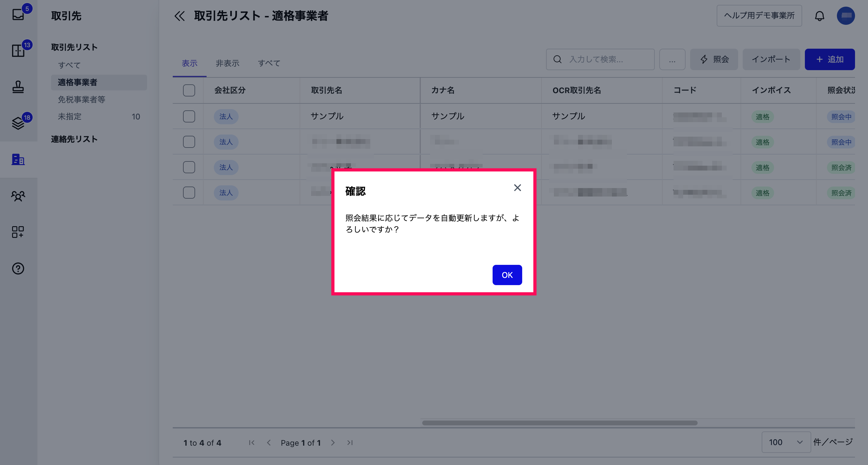The width and height of the screenshot is (868, 465).
Task: Open the help question mark icon
Action: pos(18,268)
